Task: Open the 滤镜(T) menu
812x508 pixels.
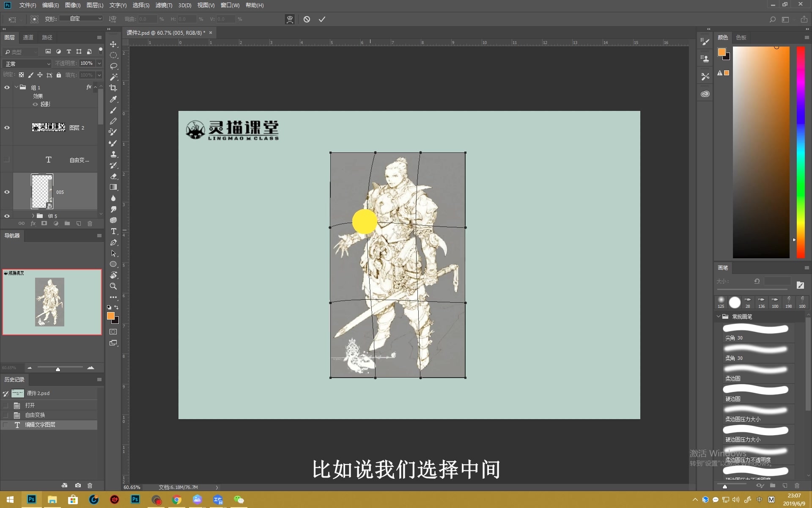Action: click(x=164, y=5)
